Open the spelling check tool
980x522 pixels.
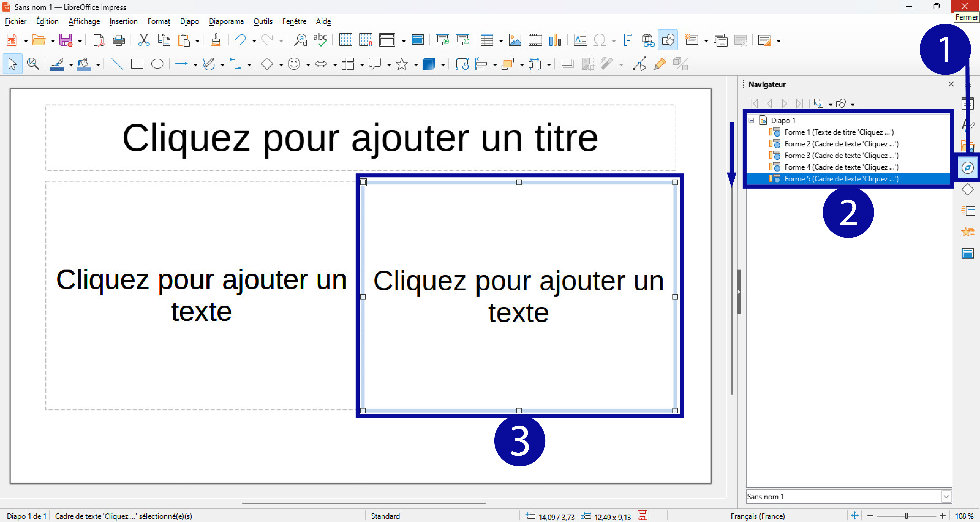point(320,40)
